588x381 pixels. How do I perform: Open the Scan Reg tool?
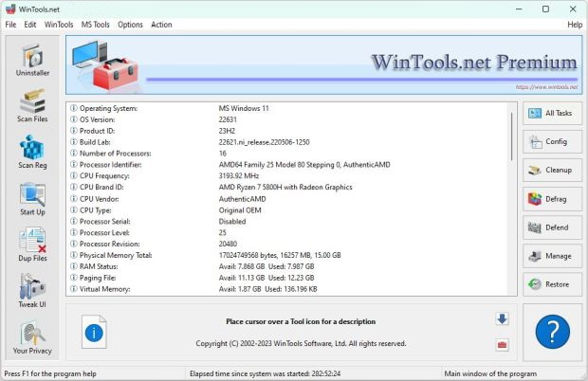point(32,152)
